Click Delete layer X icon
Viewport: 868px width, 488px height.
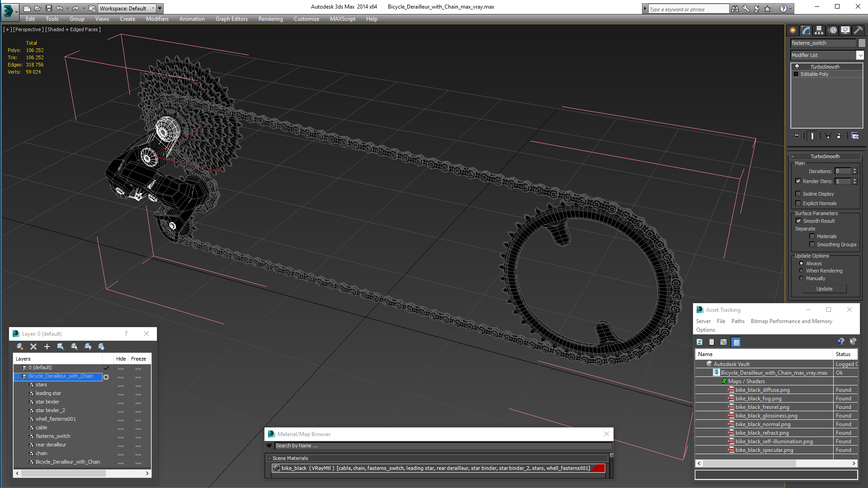tap(33, 347)
